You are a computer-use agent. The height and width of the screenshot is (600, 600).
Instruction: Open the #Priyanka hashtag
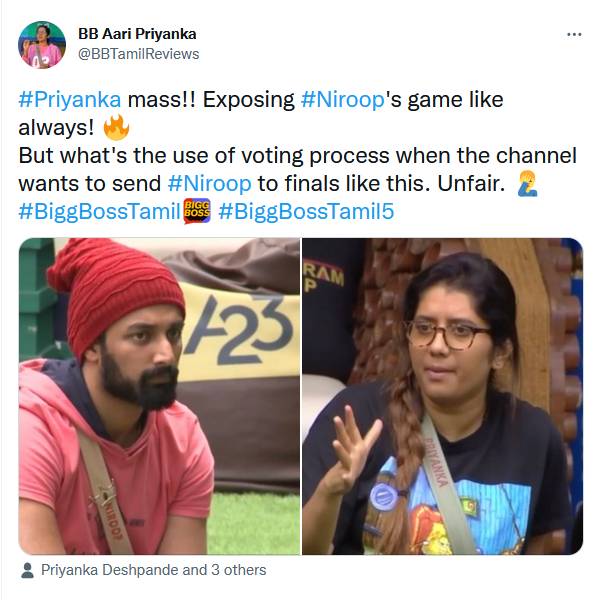point(70,100)
